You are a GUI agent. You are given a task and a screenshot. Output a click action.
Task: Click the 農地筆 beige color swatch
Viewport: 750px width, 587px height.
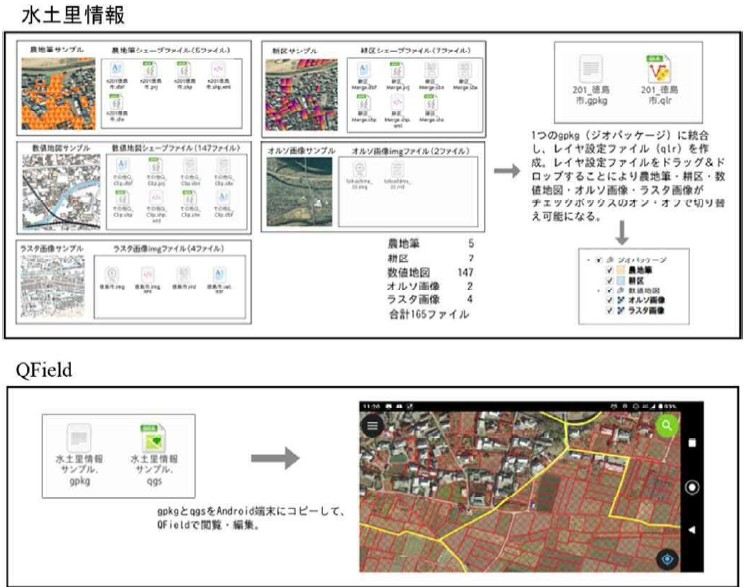pos(620,270)
